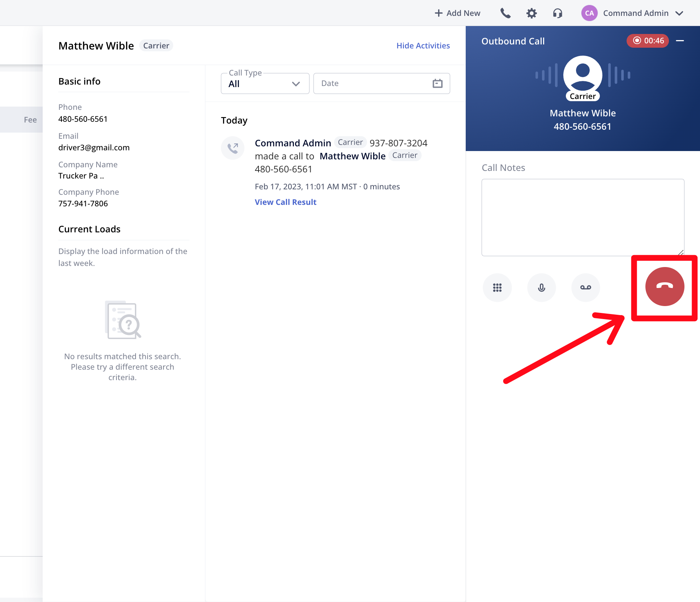Click email driver3@gmail.com
Image resolution: width=700 pixels, height=602 pixels.
94,147
